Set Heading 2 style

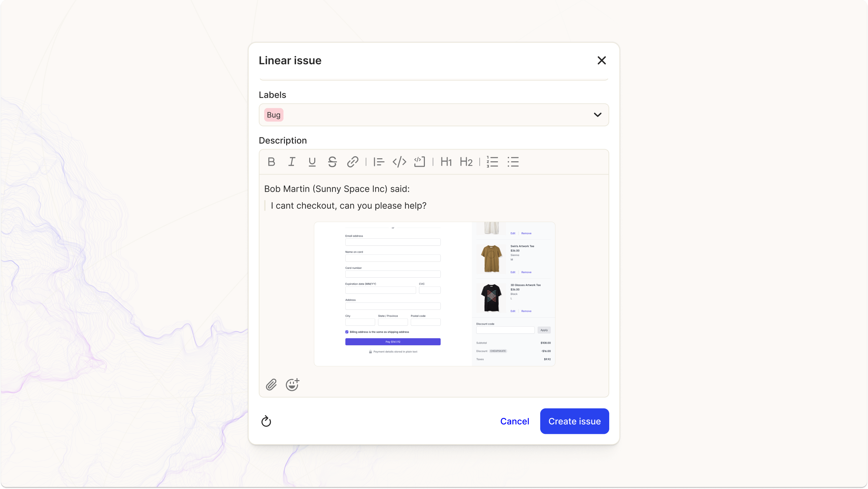click(466, 162)
